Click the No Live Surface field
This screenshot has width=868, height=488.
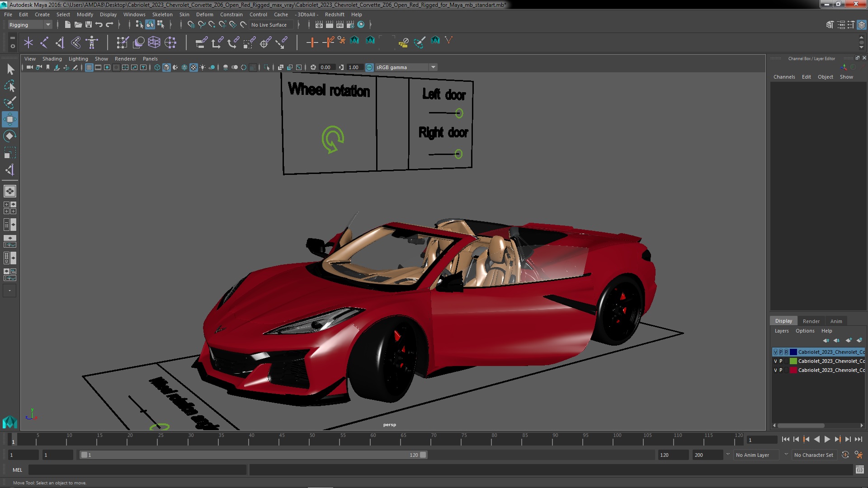(x=271, y=25)
